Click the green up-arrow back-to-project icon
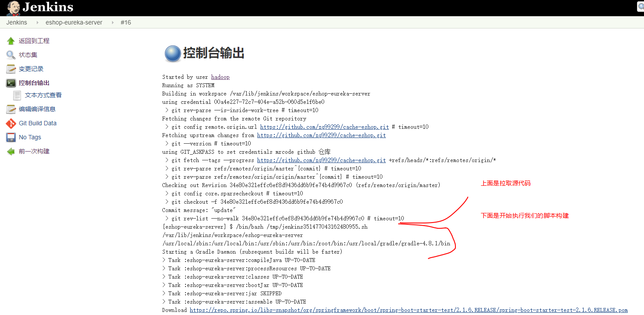 pos(11,41)
